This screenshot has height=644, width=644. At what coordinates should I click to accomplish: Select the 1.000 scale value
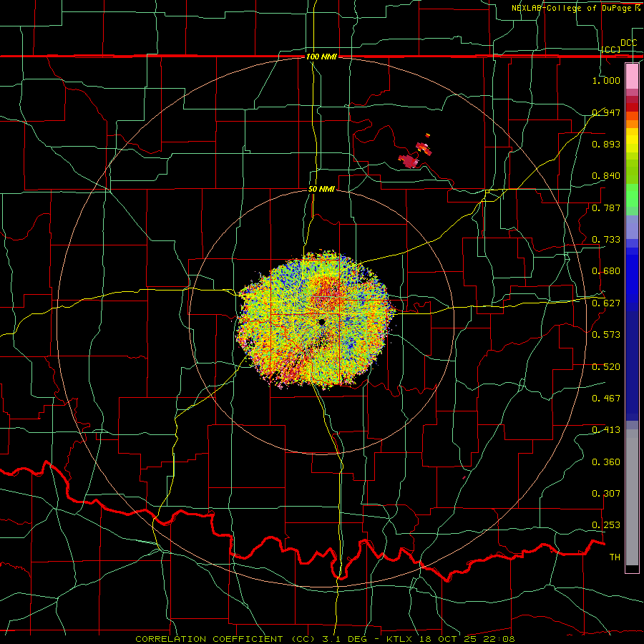[x=606, y=80]
